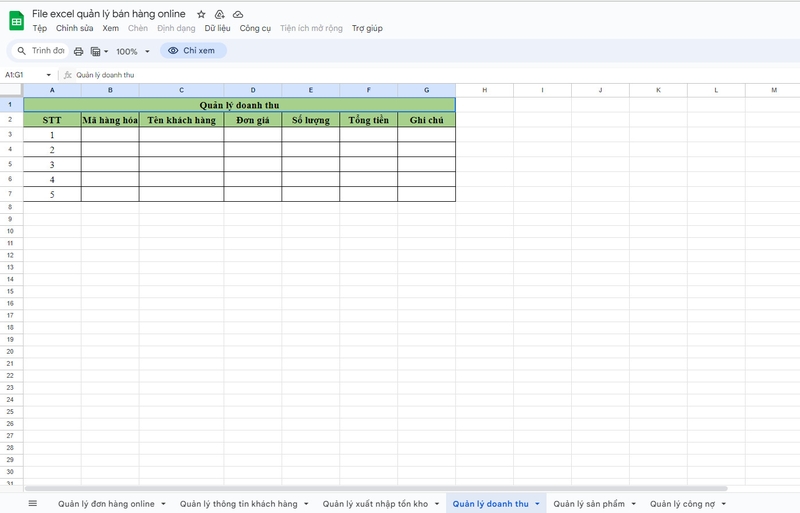Click the 'Ghi chú' header cell
This screenshot has height=513, width=800.
click(x=427, y=120)
